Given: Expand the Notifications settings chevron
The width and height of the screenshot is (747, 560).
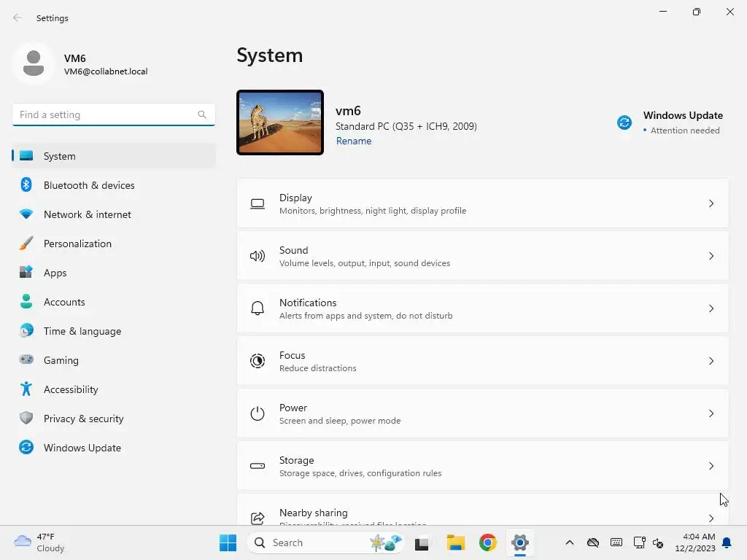Looking at the screenshot, I should click(x=711, y=308).
